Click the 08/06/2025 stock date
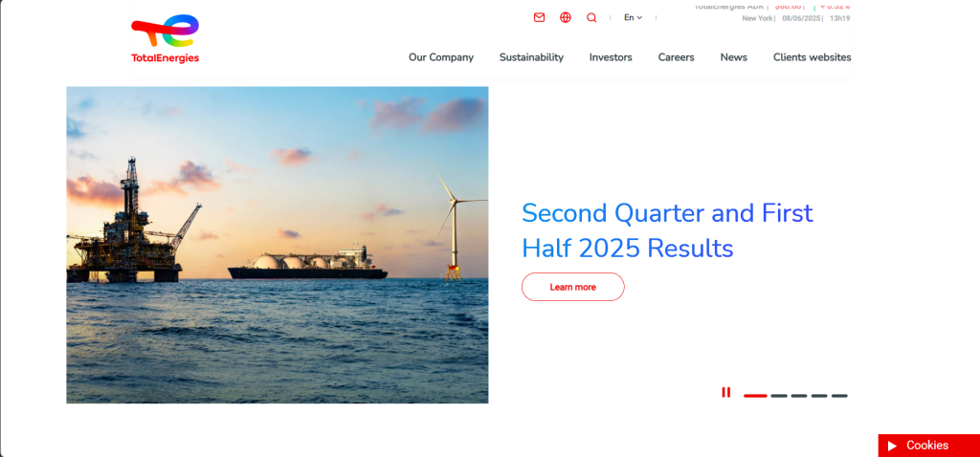Viewport: 980px width, 457px height. pyautogui.click(x=801, y=18)
